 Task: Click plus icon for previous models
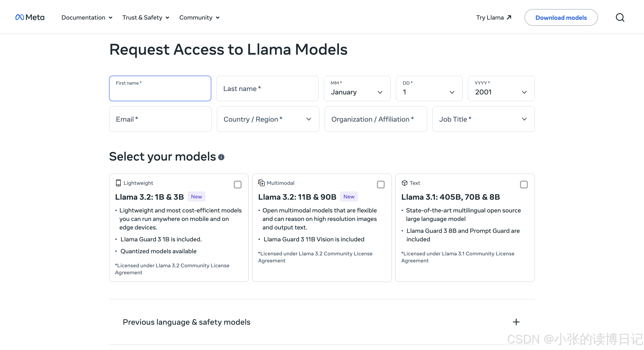[x=516, y=322]
